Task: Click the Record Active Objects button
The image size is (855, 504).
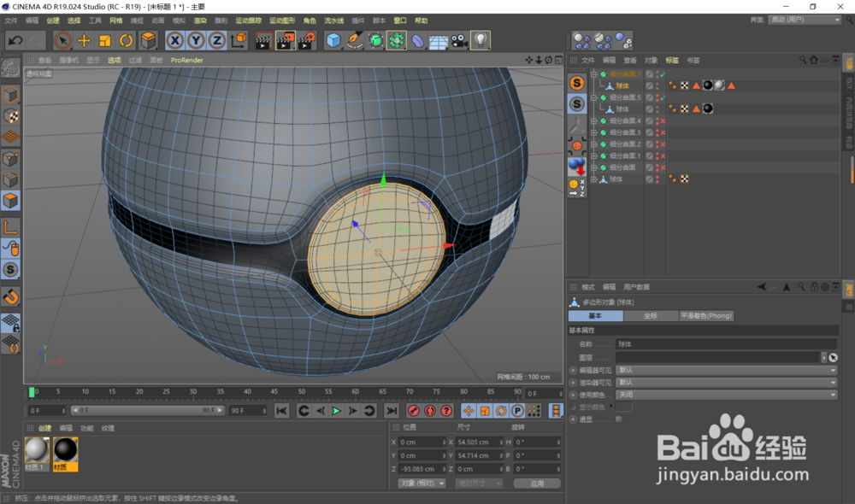Action: tap(413, 411)
